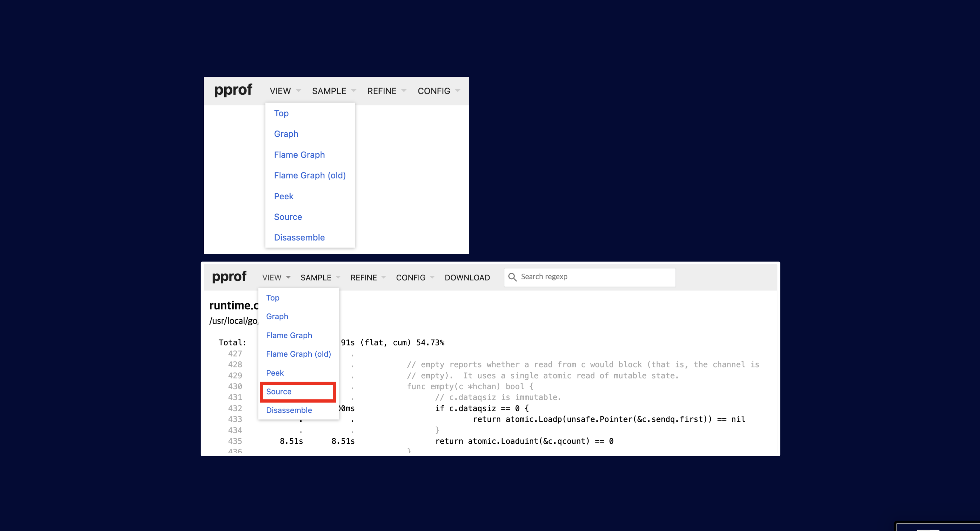Open CONFIG dropdown in lower pprof window
This screenshot has width=980, height=531.
[415, 278]
